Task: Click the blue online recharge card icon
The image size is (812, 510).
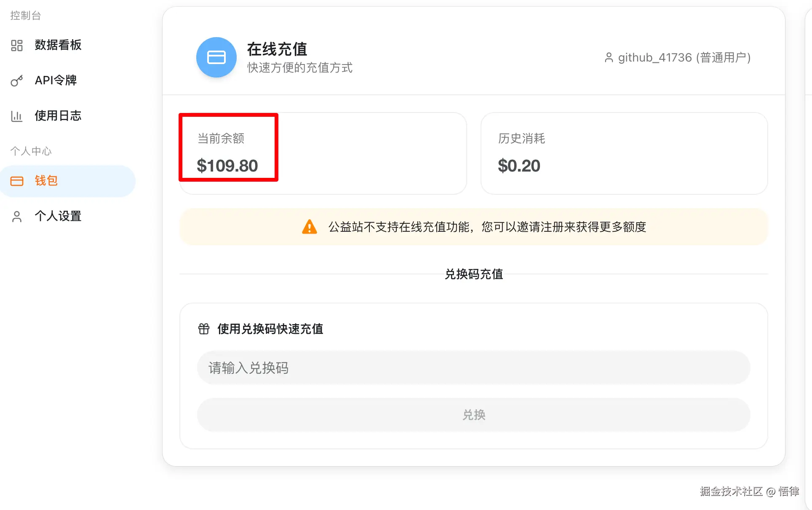Action: [x=216, y=57]
